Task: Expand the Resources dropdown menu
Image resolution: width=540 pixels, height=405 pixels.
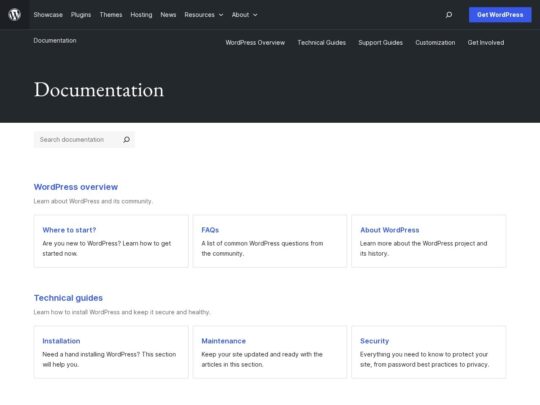Action: pyautogui.click(x=204, y=15)
